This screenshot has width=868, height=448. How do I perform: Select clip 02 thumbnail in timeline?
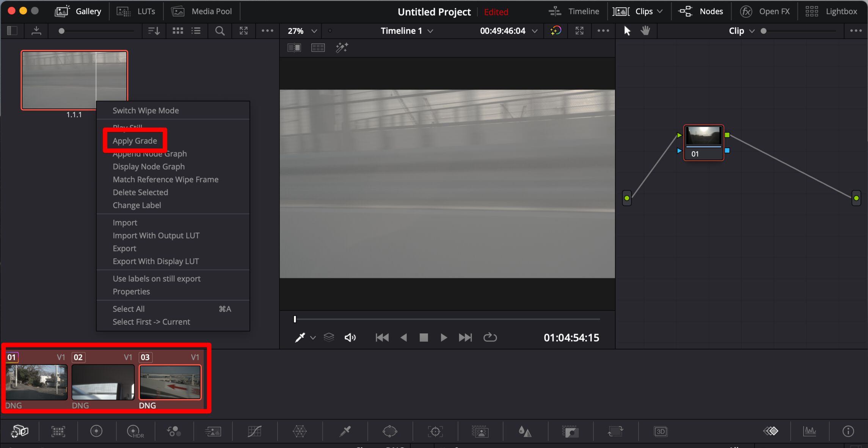pyautogui.click(x=103, y=382)
